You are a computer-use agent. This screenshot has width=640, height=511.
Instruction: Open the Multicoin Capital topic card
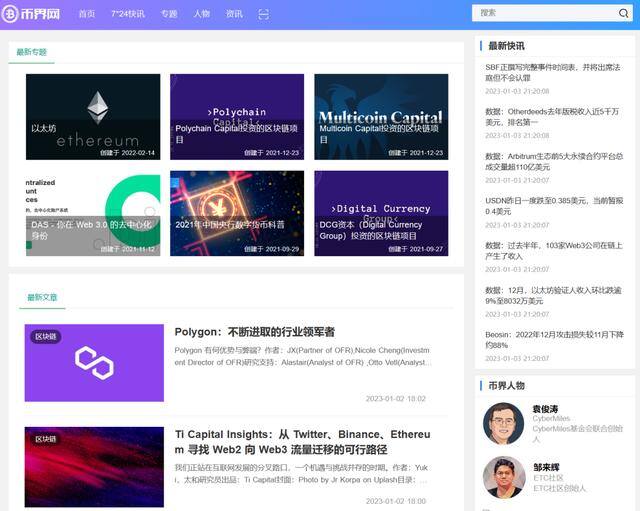click(381, 117)
